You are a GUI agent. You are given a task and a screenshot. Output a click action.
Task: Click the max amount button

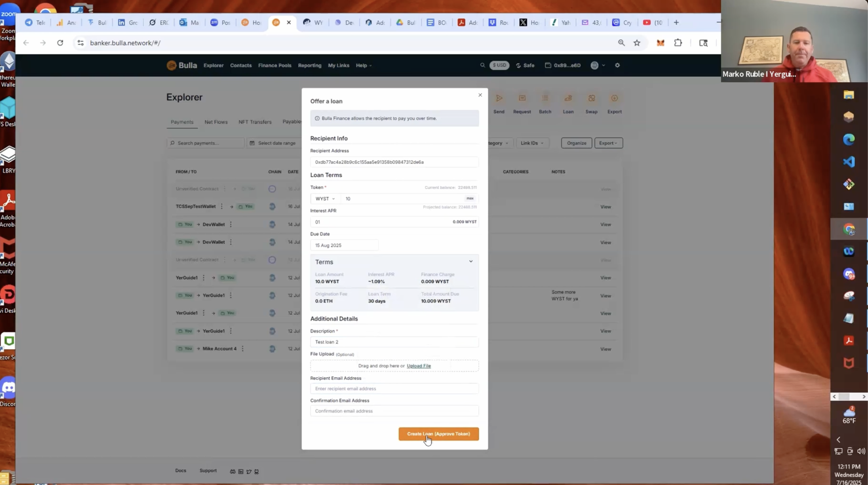[470, 198]
